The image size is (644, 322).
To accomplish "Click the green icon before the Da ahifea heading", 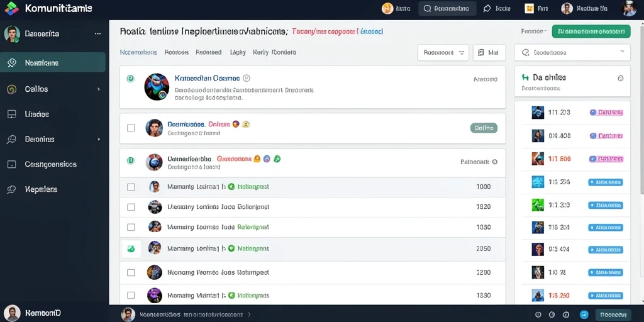I will [525, 77].
